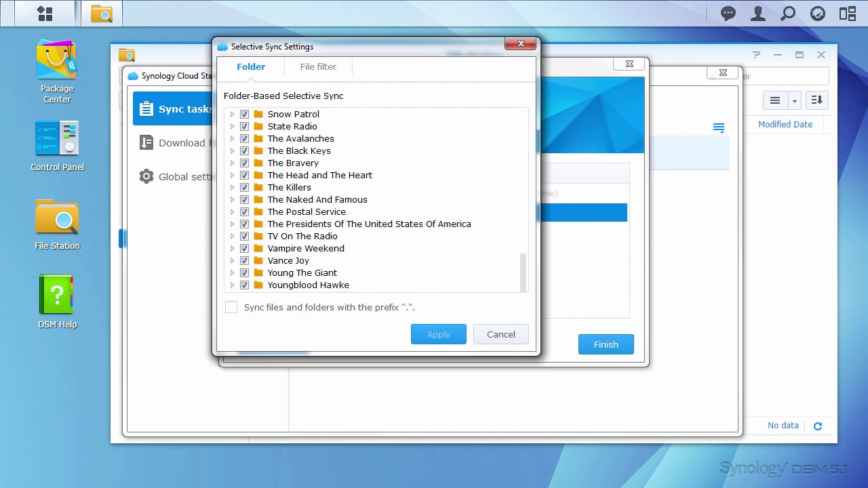Screen dimensions: 868x488
Task: Click the File Station taskbar icon
Action: (102, 14)
